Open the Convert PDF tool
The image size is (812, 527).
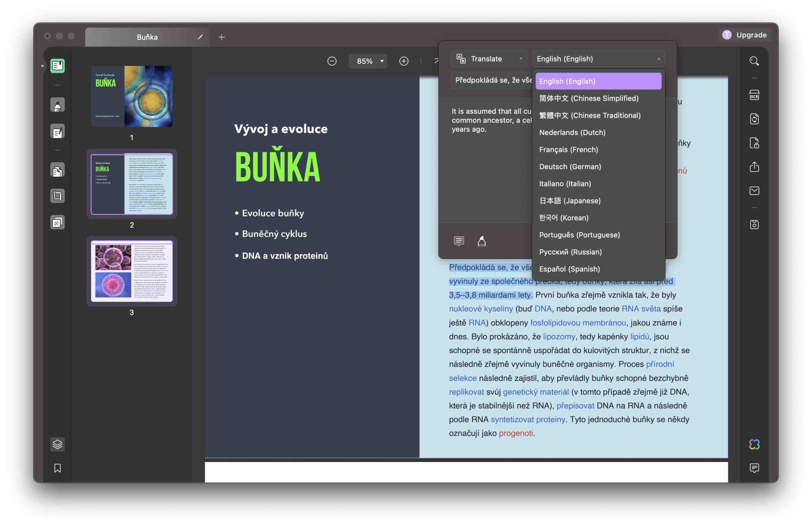[x=754, y=119]
